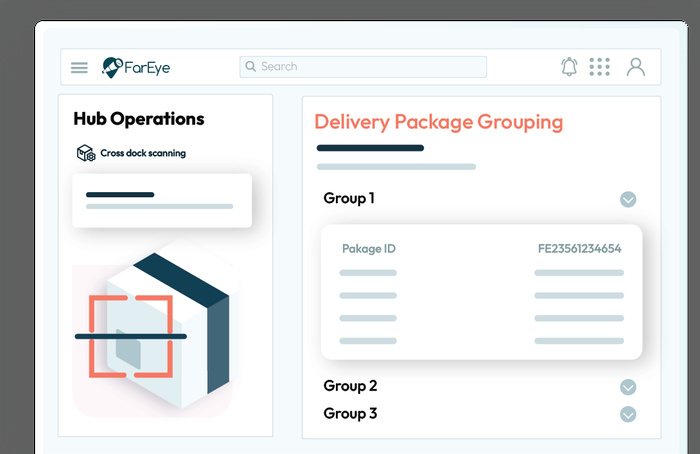This screenshot has height=454, width=700.
Task: Click the Cross dock scanning box icon
Action: 86,153
